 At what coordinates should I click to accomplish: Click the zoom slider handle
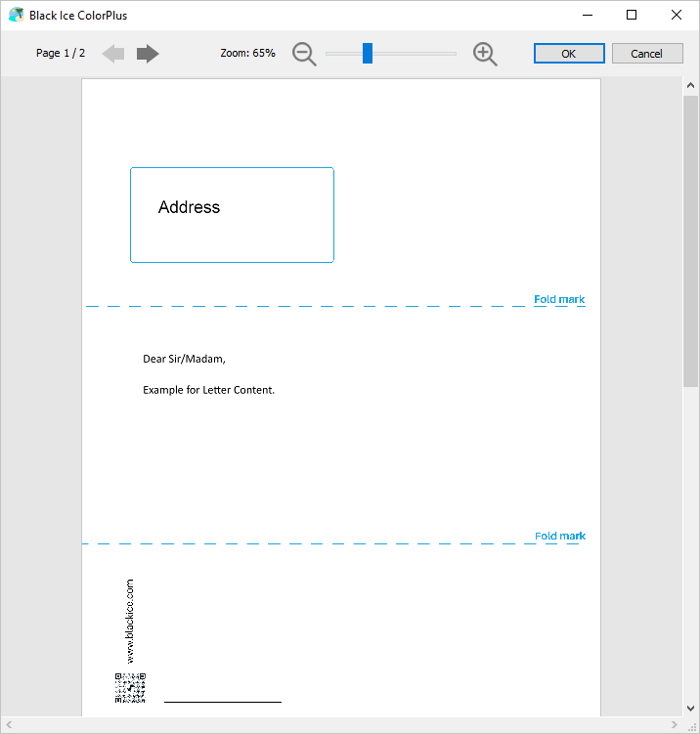pyautogui.click(x=368, y=54)
